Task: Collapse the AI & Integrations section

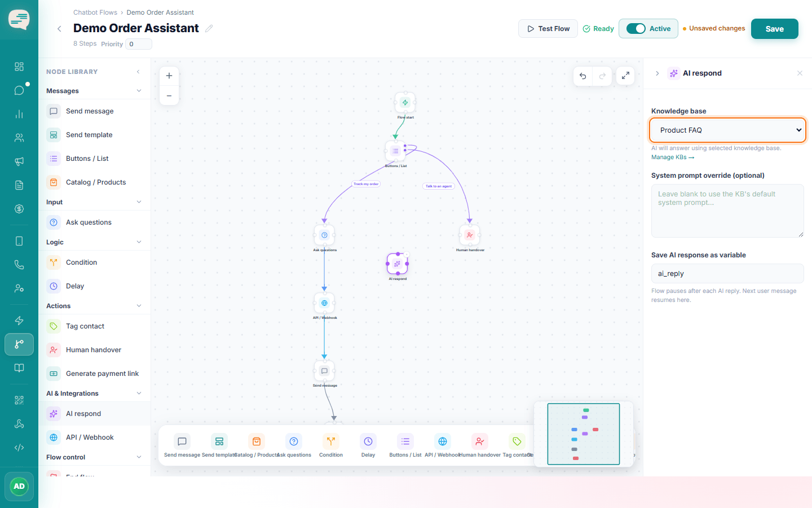Action: click(x=139, y=393)
